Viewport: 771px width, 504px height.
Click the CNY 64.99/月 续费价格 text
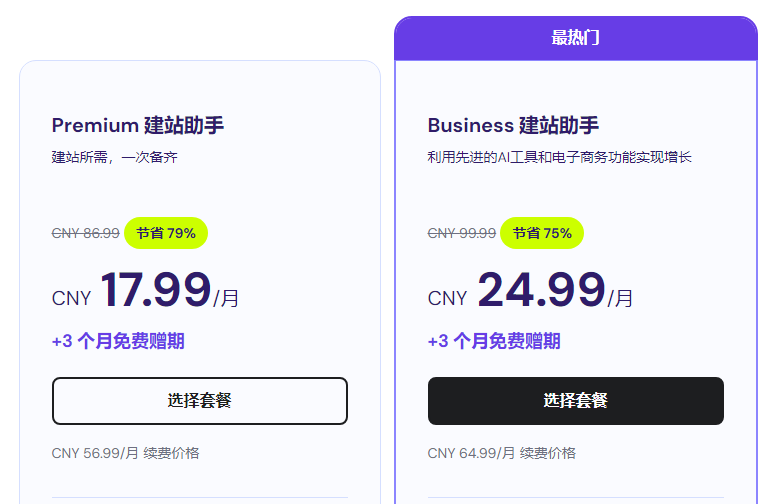point(501,453)
